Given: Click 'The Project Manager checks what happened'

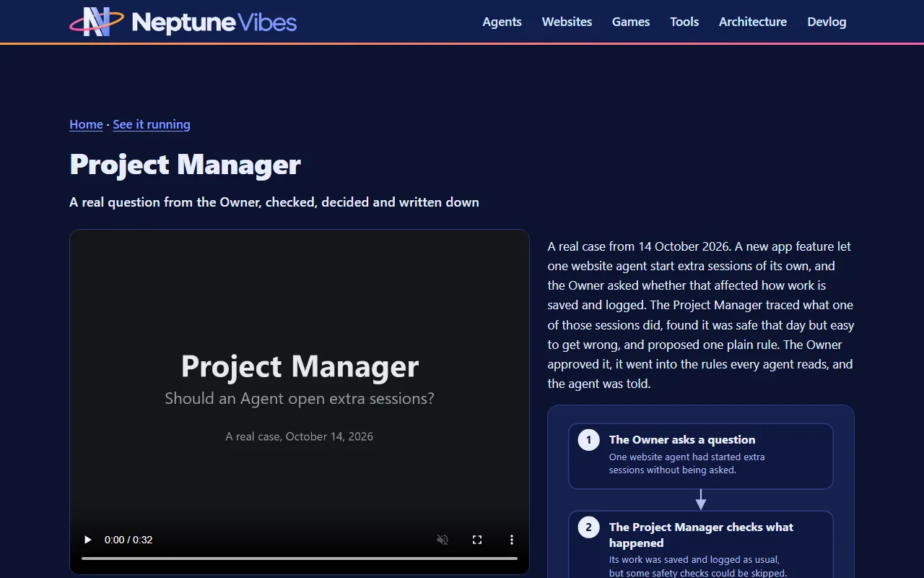Looking at the screenshot, I should [701, 535].
